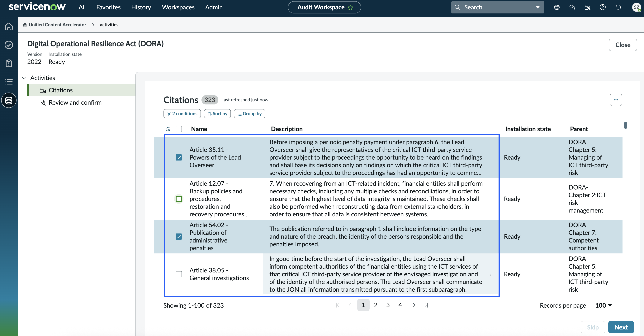This screenshot has height=336, width=644.
Task: Open the list personalization gear icon
Action: point(168,129)
